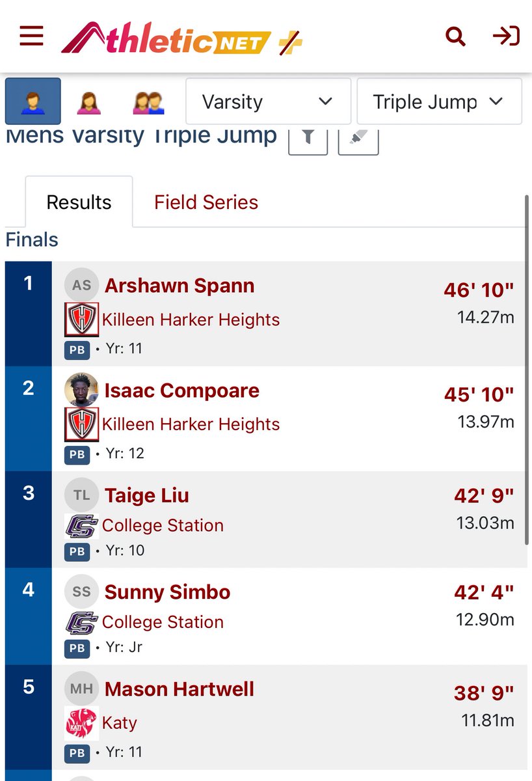Viewport: 532px width, 781px height.
Task: Click the search magnifier icon
Action: (455, 36)
